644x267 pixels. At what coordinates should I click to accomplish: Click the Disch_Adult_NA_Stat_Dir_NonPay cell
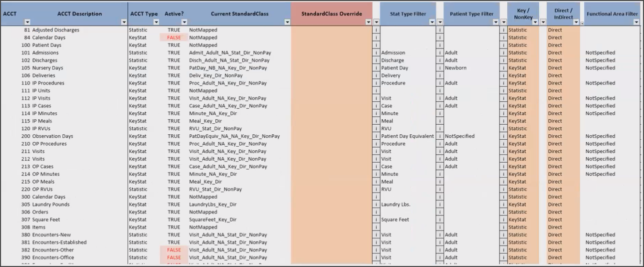[239, 60]
